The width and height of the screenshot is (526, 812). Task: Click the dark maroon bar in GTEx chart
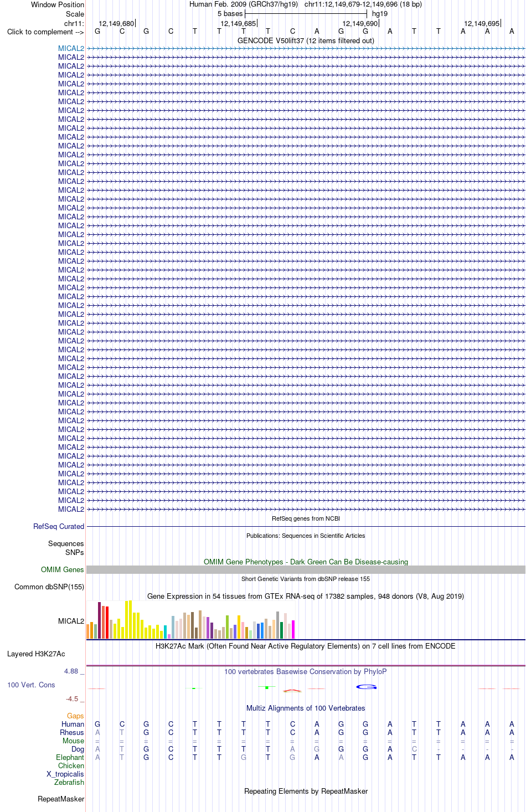click(x=99, y=621)
